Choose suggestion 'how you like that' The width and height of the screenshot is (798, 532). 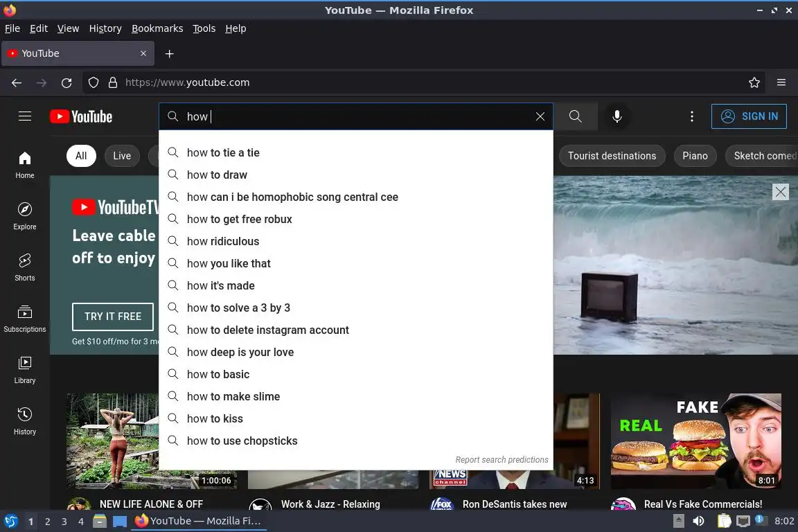356,264
